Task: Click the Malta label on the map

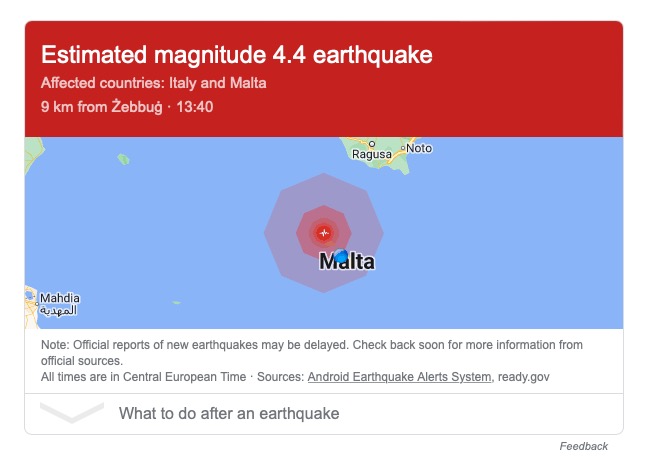Action: click(347, 261)
